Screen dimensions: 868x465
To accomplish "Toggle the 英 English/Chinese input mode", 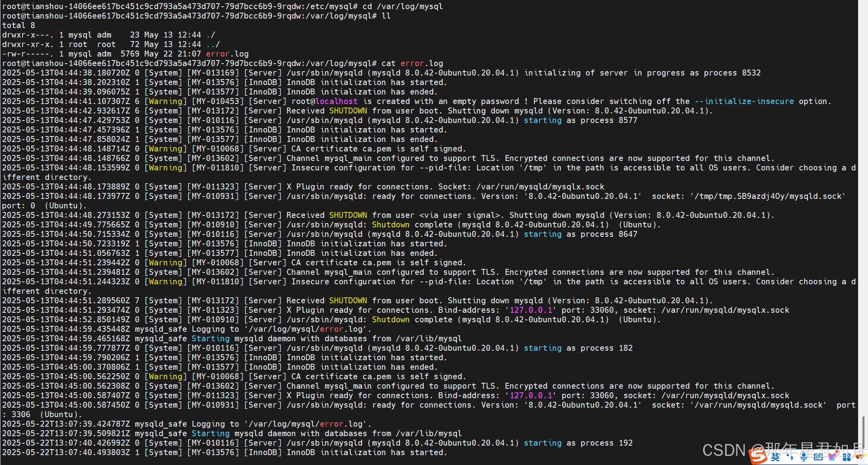I will (x=775, y=457).
